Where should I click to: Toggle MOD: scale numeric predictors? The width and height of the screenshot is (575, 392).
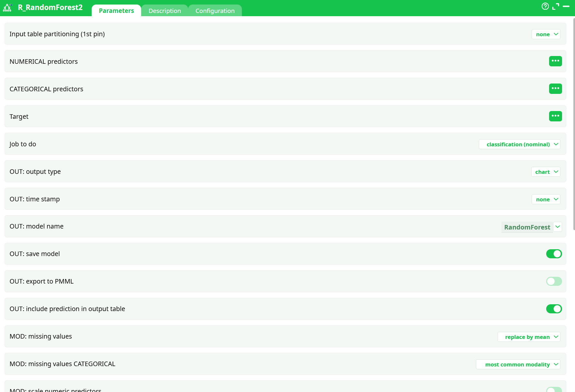click(554, 390)
